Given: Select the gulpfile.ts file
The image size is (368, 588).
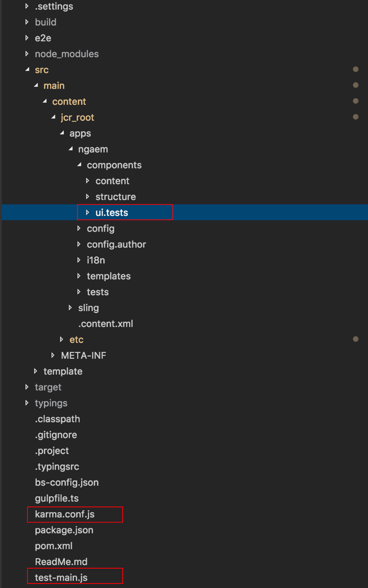Looking at the screenshot, I should tap(57, 498).
